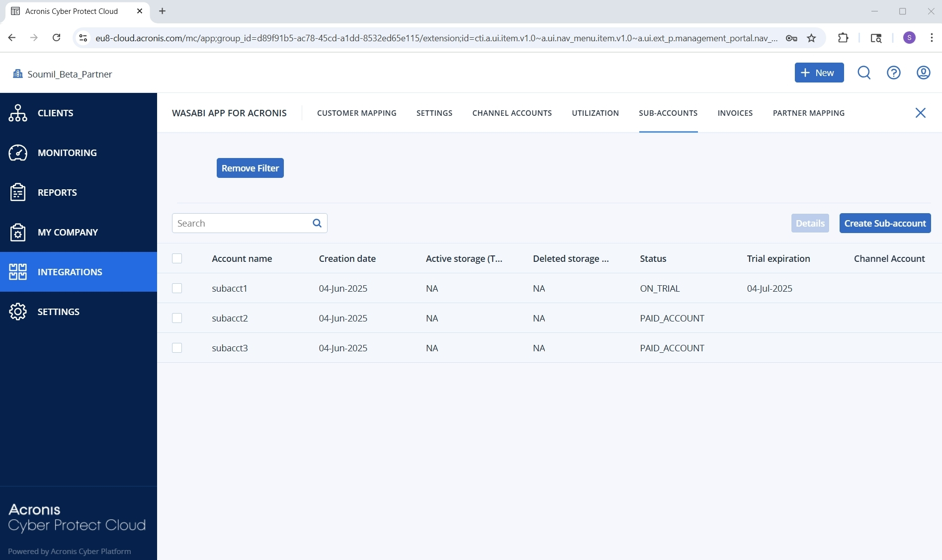Screen dimensions: 942x560
Task: Click the Trial expiration column header
Action: coord(778,258)
